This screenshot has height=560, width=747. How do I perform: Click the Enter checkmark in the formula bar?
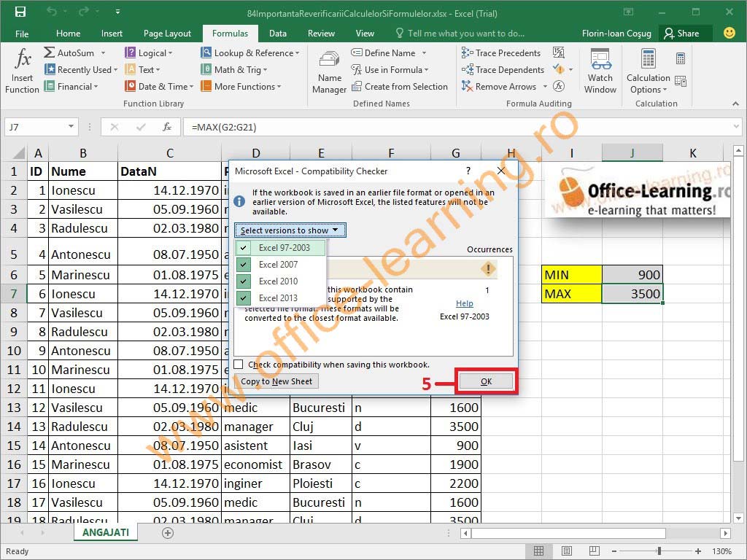pyautogui.click(x=141, y=127)
